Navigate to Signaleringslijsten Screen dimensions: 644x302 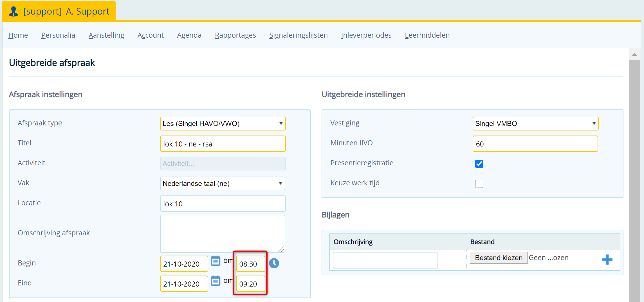[298, 35]
